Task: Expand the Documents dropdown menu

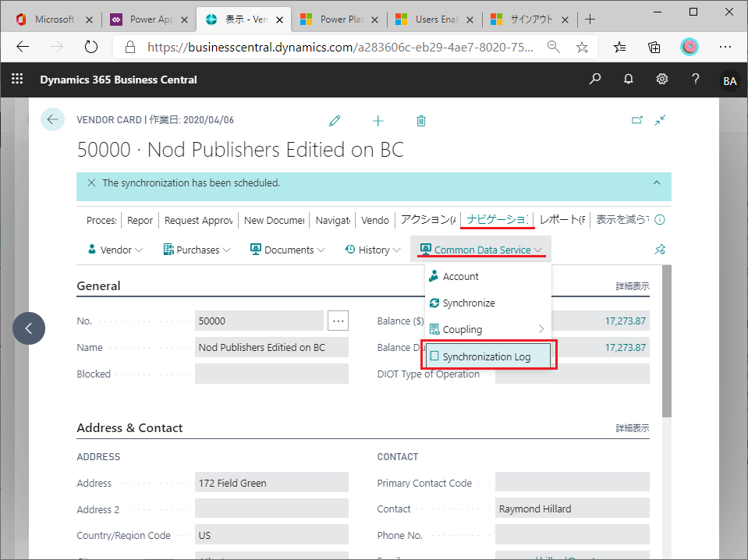Action: (x=288, y=250)
